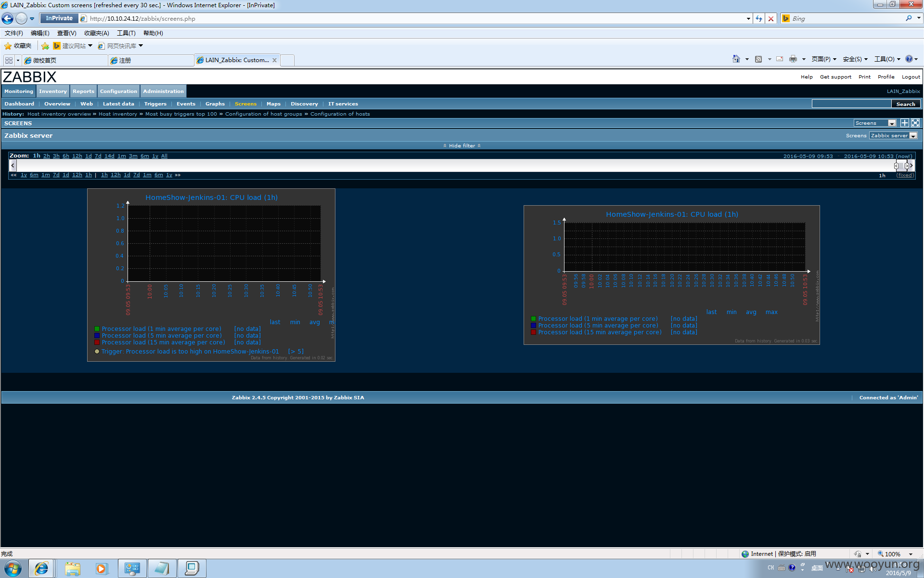Refresh the page using the reload icon

coord(759,18)
